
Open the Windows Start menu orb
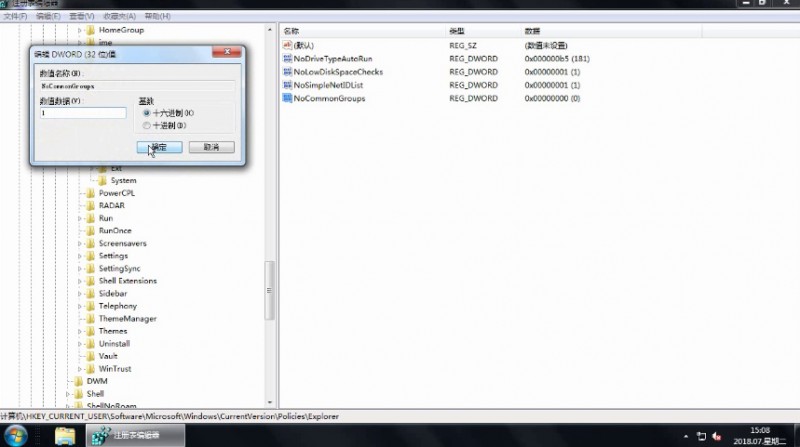(x=21, y=436)
